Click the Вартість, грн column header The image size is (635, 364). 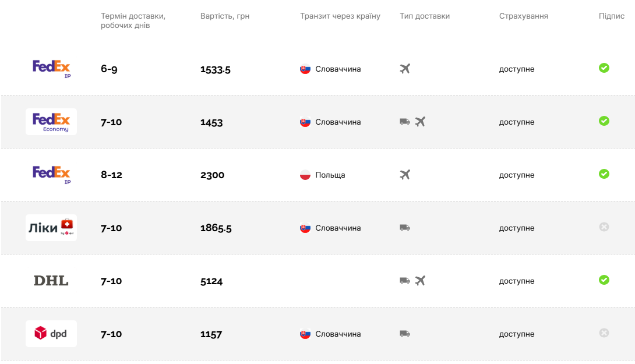click(x=226, y=16)
